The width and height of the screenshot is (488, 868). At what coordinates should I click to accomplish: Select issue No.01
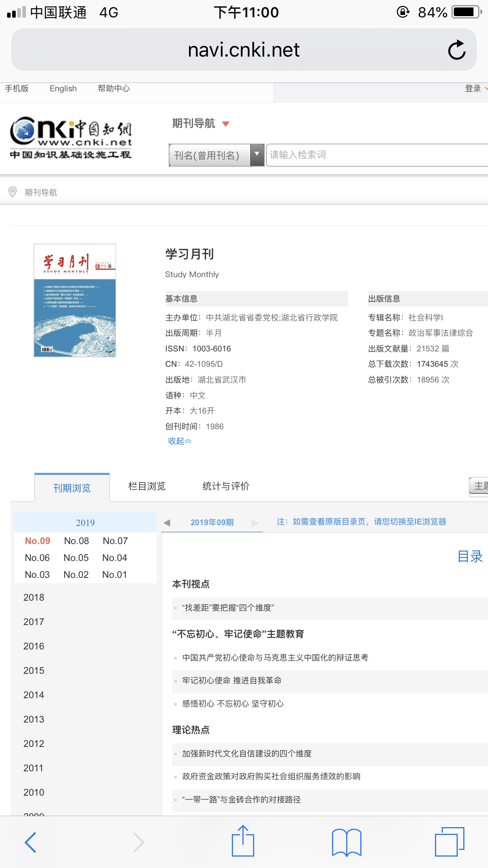[115, 575]
